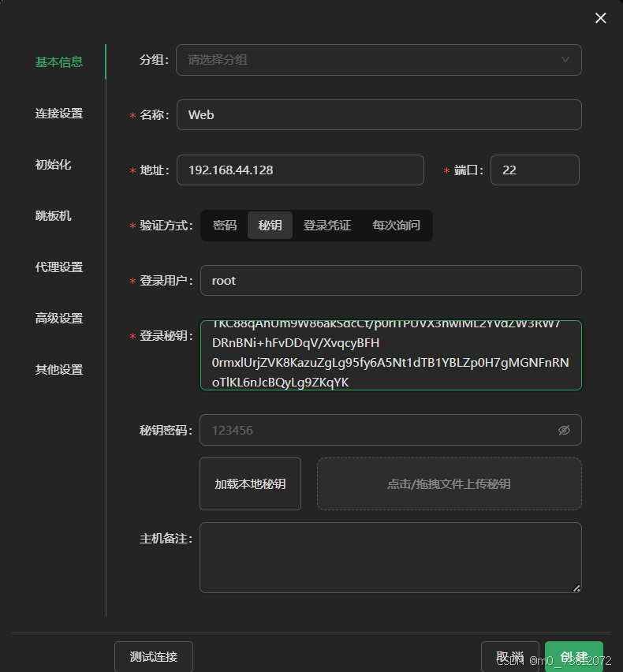This screenshot has height=672, width=623.
Task: Choose 密码 as the authentication method
Action: (225, 225)
